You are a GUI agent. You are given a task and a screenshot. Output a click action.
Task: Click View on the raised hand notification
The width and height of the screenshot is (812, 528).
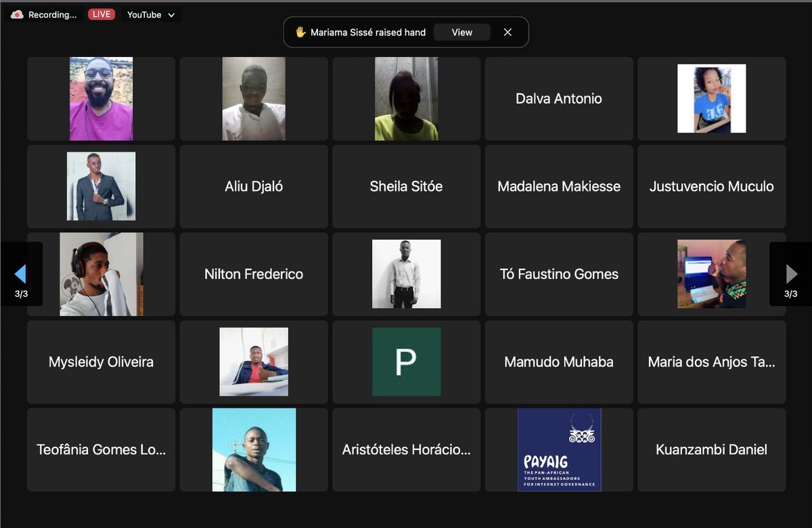pos(462,32)
